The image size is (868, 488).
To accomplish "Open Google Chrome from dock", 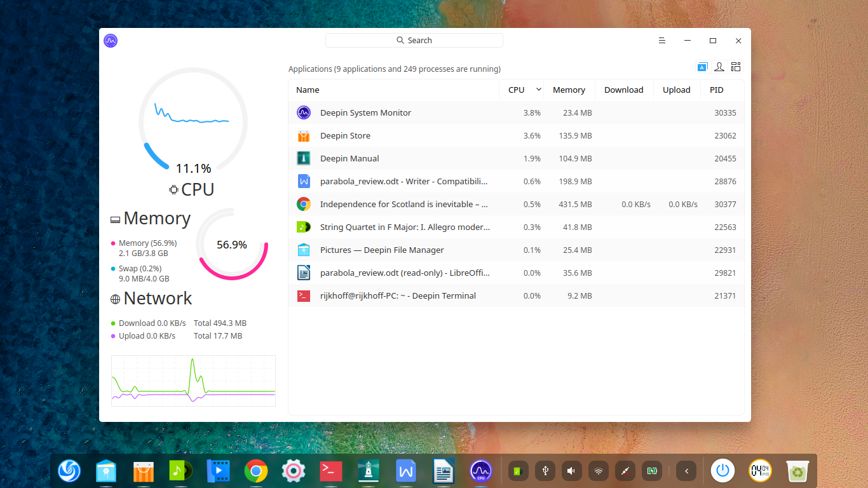I will [256, 471].
